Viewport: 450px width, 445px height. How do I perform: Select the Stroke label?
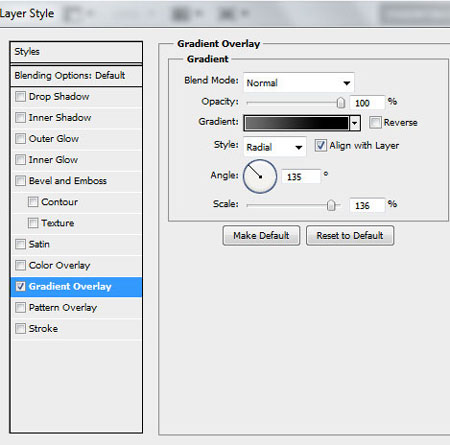(43, 329)
